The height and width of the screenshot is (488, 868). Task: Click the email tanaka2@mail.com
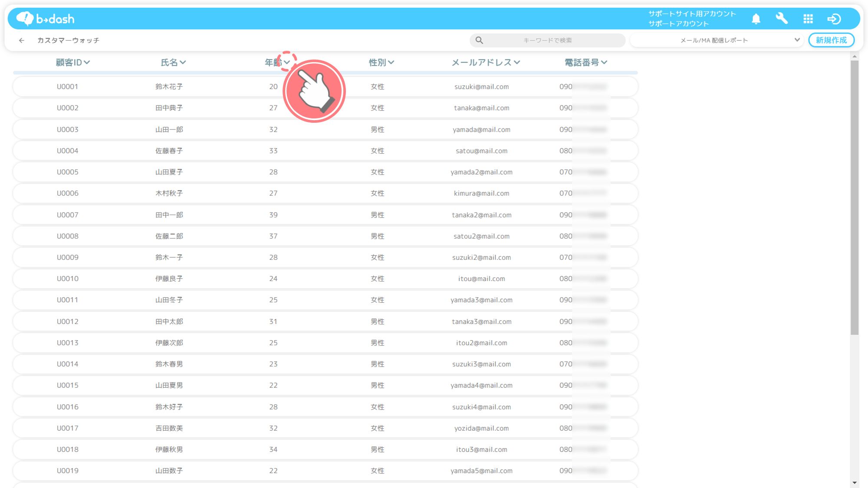click(x=482, y=215)
